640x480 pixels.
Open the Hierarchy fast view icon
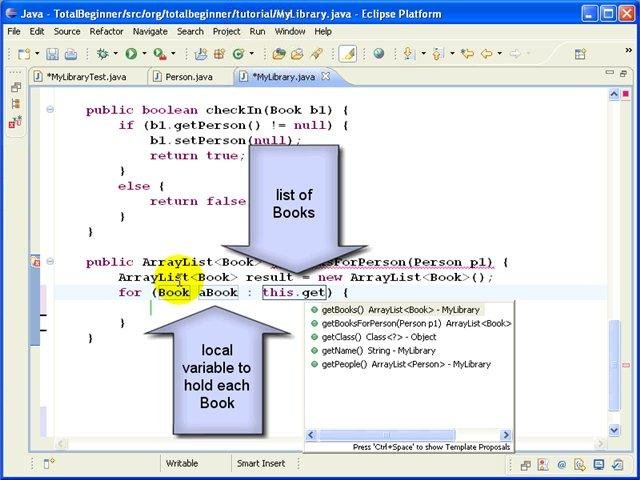click(16, 104)
